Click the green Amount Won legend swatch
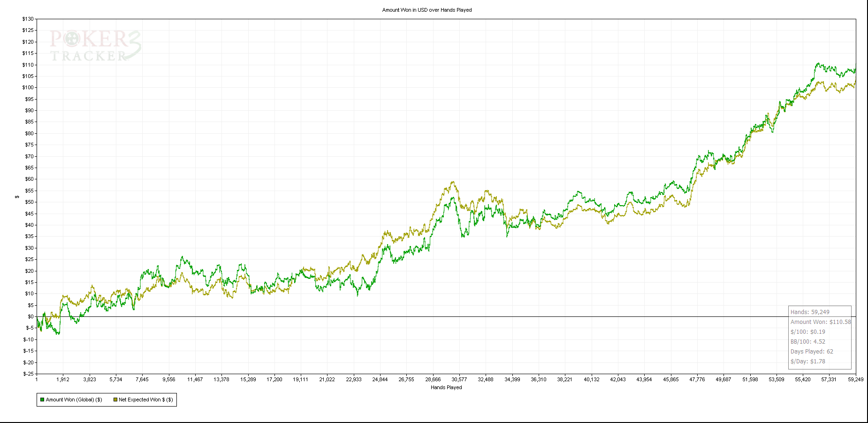The image size is (868, 423). [42, 400]
